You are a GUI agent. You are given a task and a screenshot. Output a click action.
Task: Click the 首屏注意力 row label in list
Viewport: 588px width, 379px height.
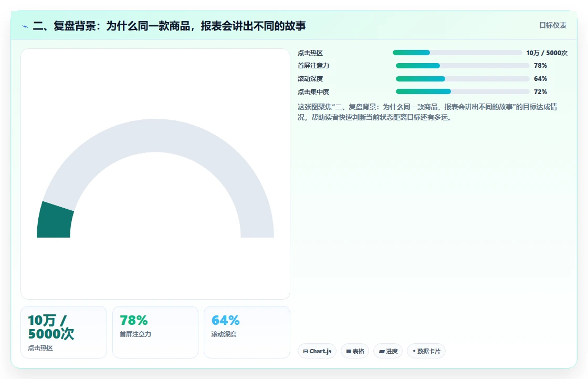point(313,66)
